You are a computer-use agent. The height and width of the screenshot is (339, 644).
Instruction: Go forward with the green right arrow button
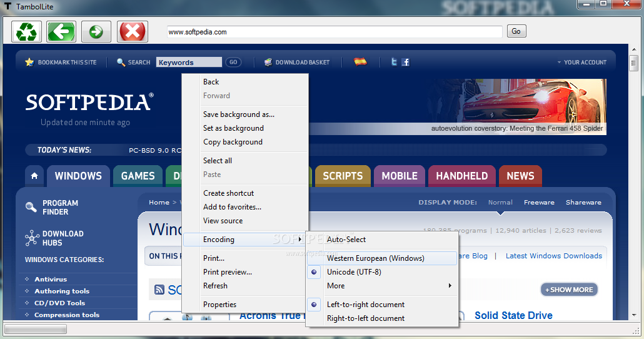coord(96,32)
